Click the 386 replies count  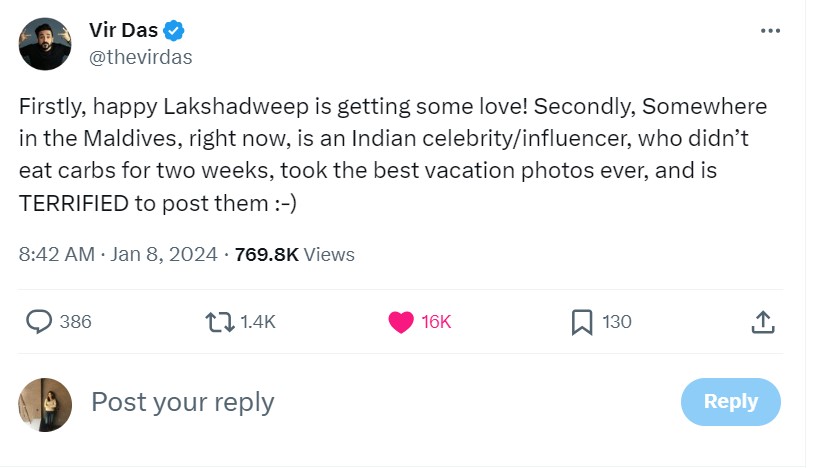[75, 322]
